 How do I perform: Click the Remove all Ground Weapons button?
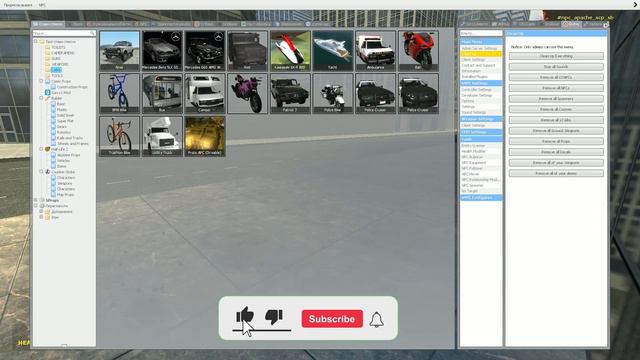tap(556, 131)
